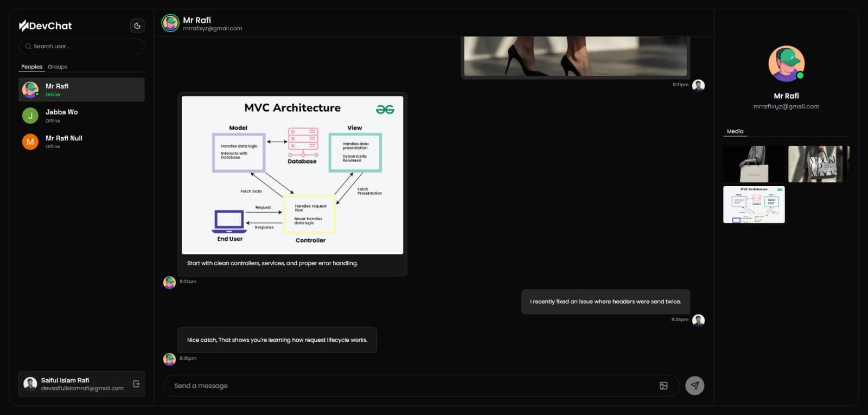Screen dimensions: 868x415
Task: Open the high heels photo message
Action: 576,56
